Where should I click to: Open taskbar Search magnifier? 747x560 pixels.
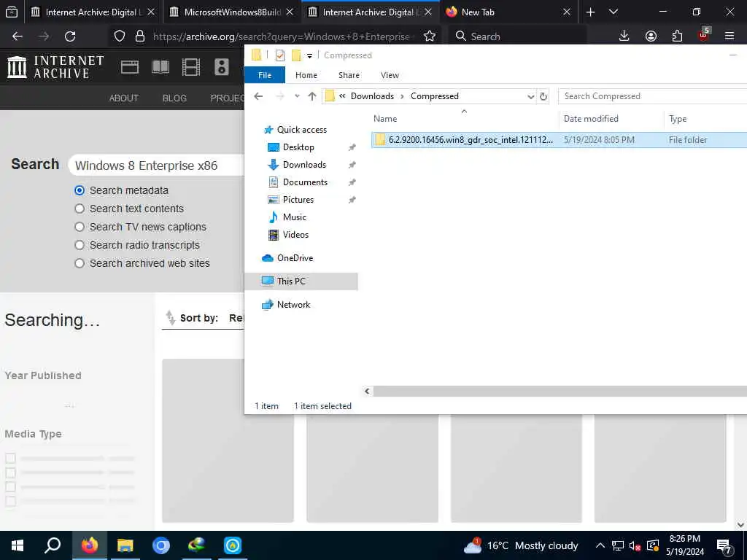pyautogui.click(x=53, y=545)
